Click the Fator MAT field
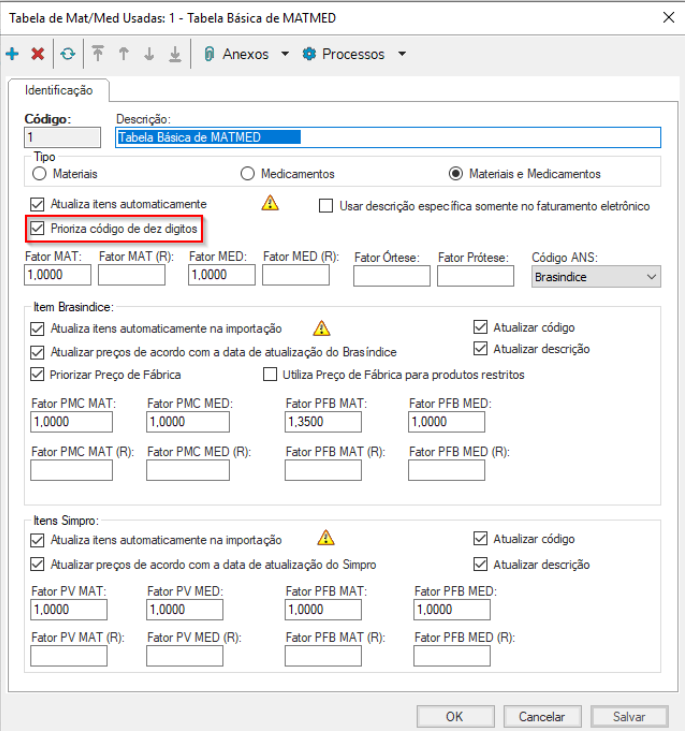685x731 pixels. (57, 275)
